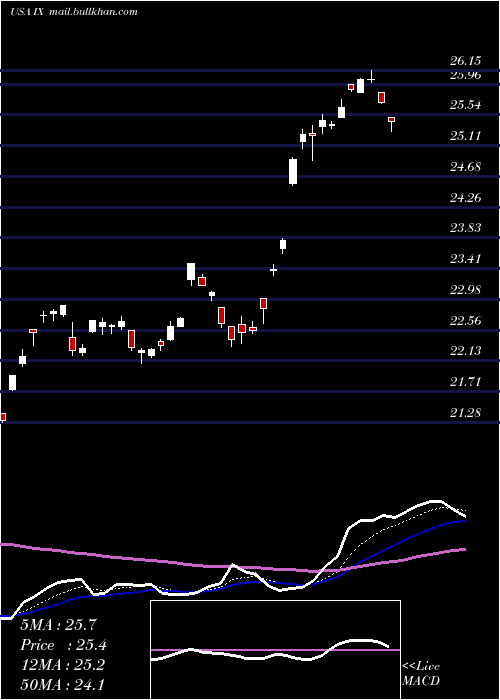Viewport: 500px width, 700px height.
Task: Click the 24.26 price level label
Action: click(466, 198)
